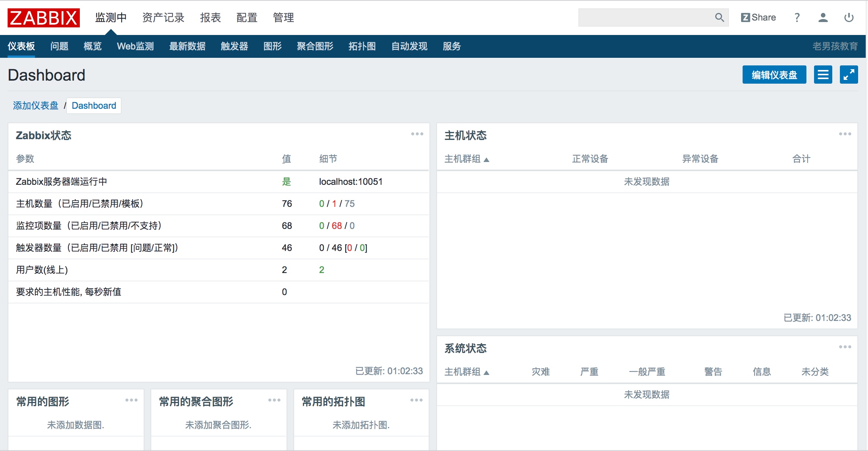Click 严重 severity column header

(x=589, y=372)
